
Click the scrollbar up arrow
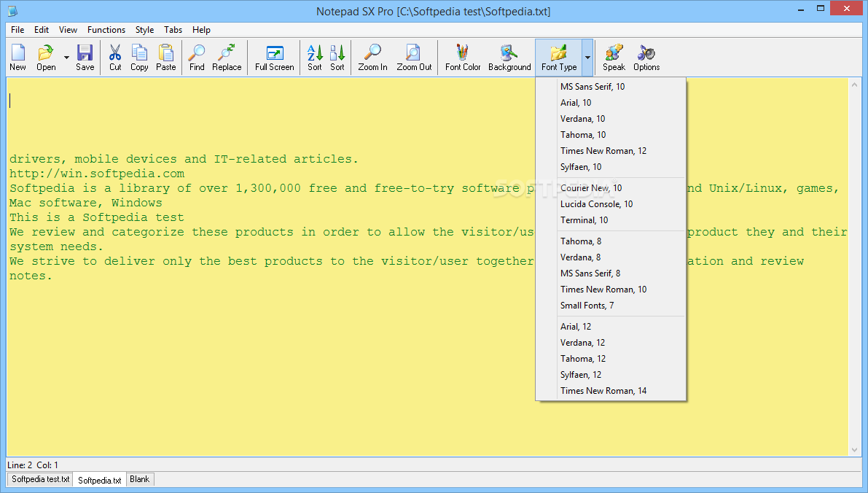coord(854,85)
